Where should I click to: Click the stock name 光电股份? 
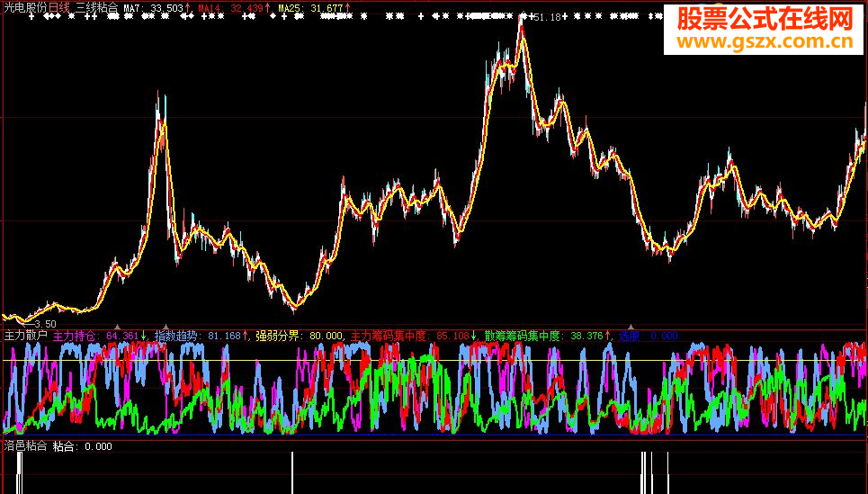(x=26, y=8)
